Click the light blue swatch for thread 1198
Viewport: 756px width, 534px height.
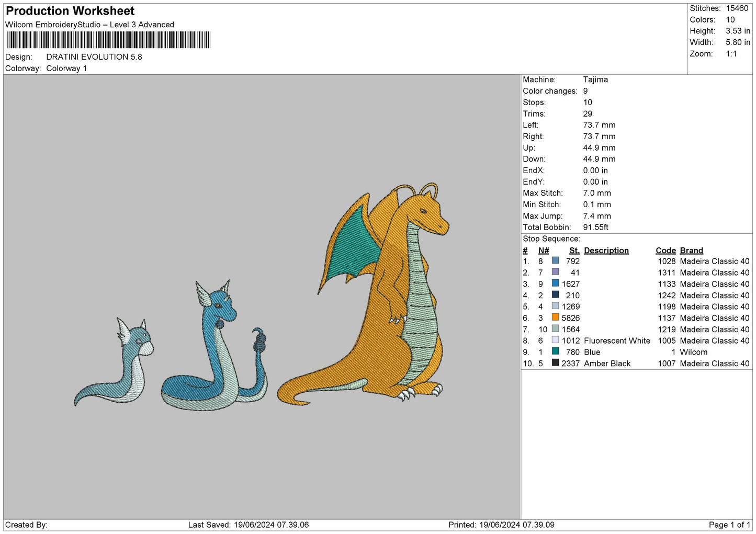[555, 306]
